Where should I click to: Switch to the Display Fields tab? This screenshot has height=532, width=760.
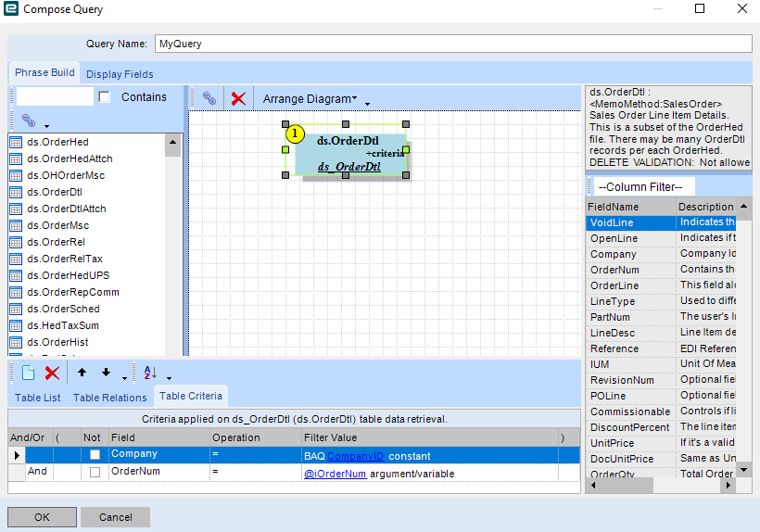coord(120,74)
